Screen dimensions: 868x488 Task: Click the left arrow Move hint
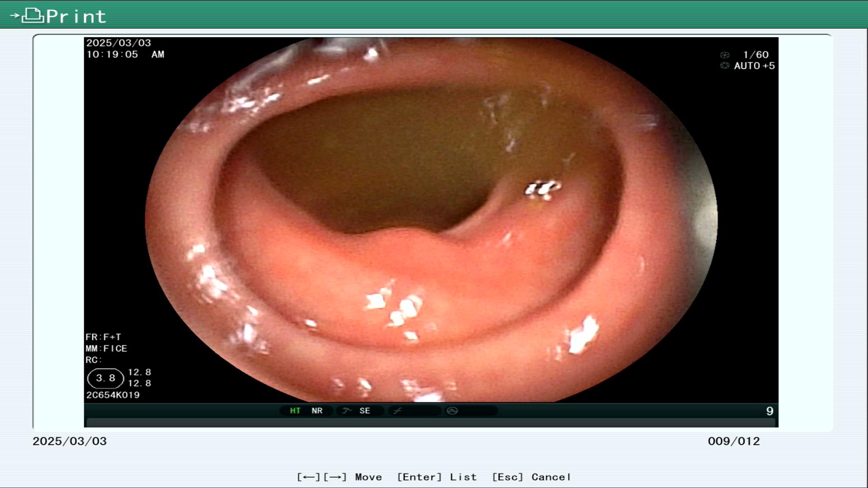[308, 477]
